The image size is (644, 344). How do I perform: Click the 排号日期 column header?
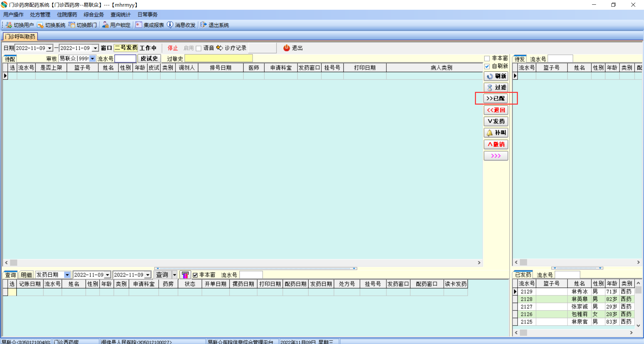(x=221, y=68)
